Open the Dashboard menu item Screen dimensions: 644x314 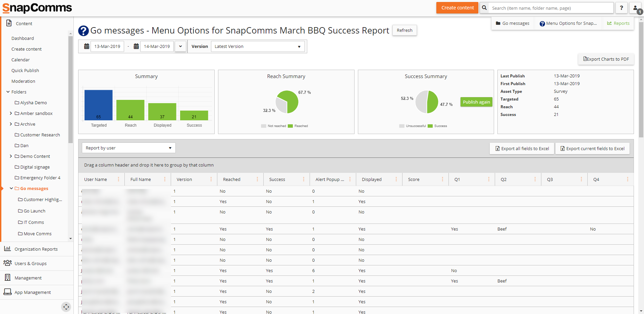click(x=22, y=38)
